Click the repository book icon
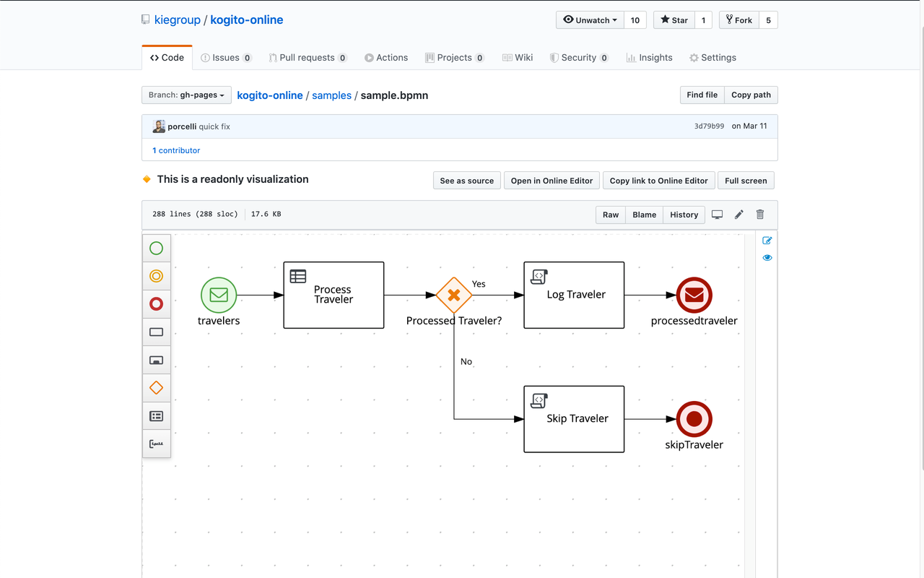Viewport: 924px width, 578px height. 146,20
